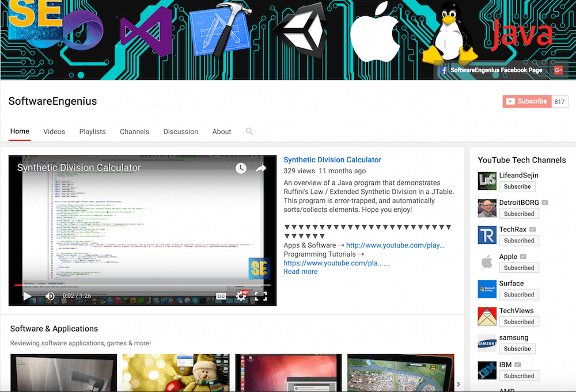Click the SoftwareEngenius channel name
The height and width of the screenshot is (392, 576).
click(x=52, y=101)
